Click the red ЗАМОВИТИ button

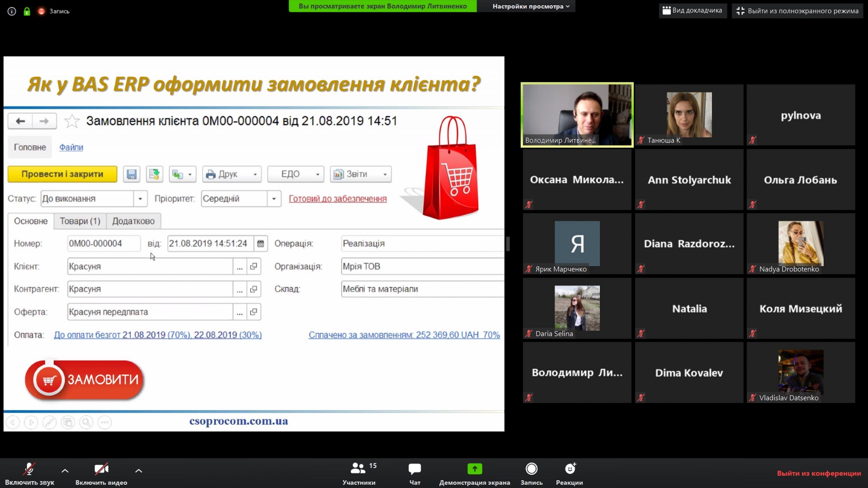click(85, 380)
